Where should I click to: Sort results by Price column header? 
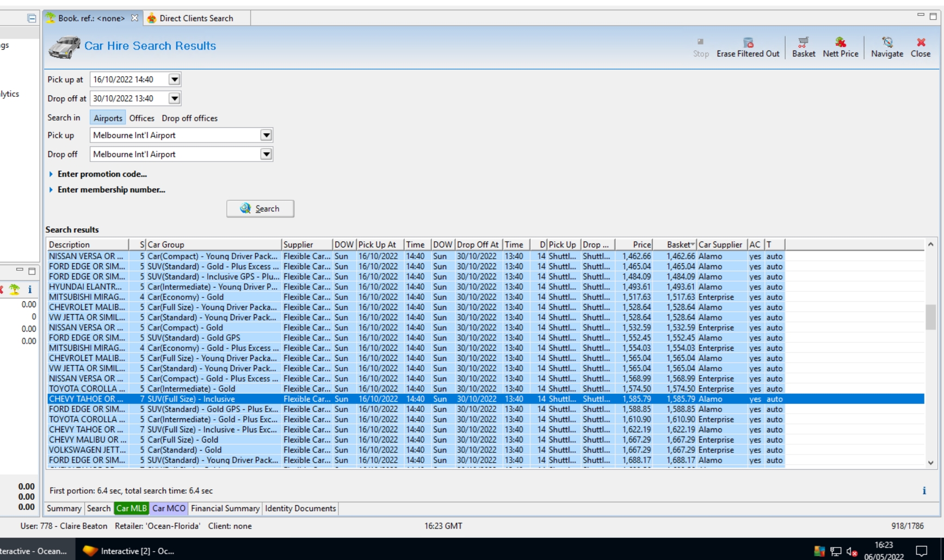click(x=633, y=245)
